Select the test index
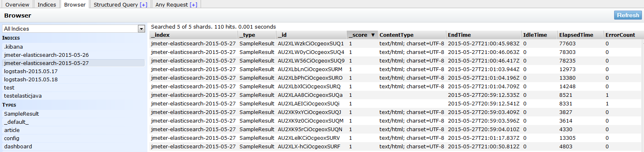Image resolution: width=644 pixels, height=152 pixels. [x=74, y=87]
